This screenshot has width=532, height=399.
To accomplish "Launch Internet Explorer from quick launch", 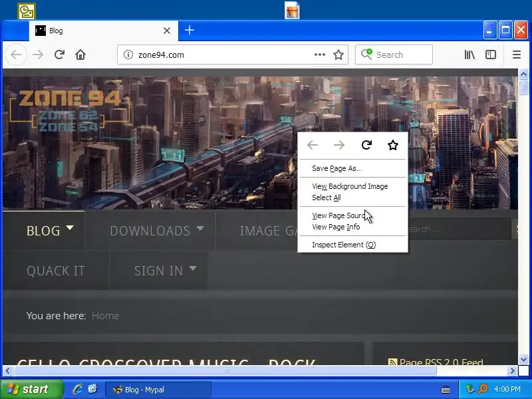I will 78,389.
